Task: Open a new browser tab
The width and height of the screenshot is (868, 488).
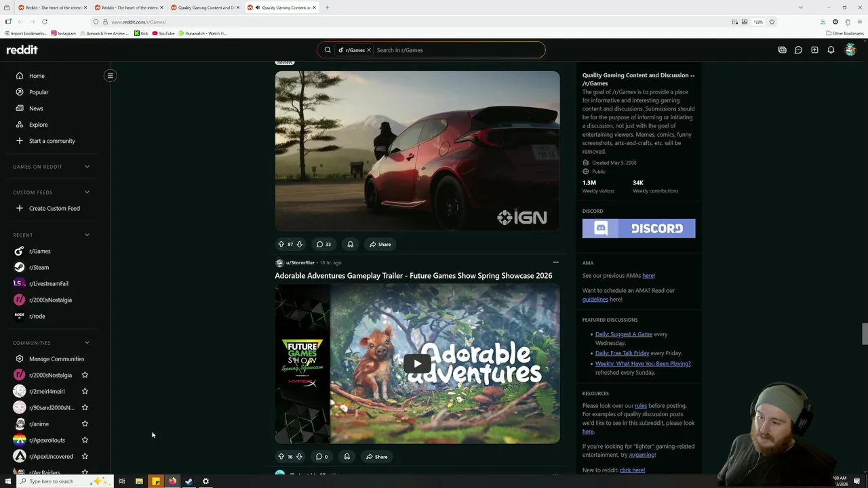Action: coord(327,7)
